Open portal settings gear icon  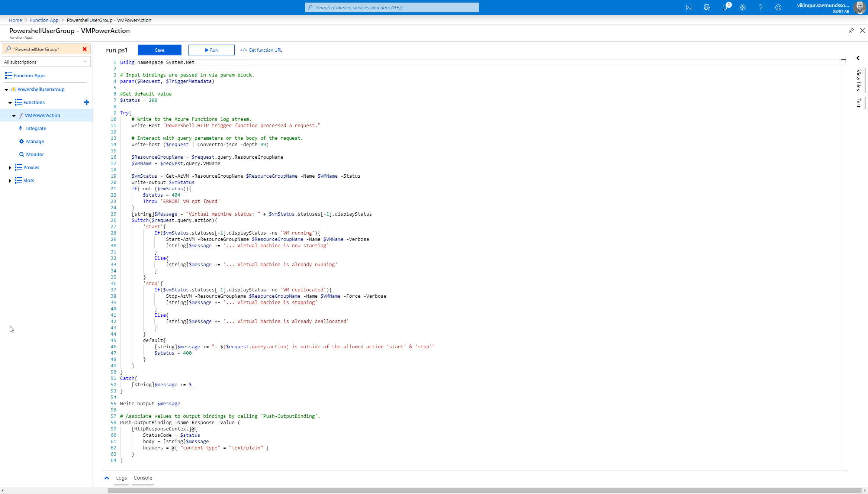(743, 7)
